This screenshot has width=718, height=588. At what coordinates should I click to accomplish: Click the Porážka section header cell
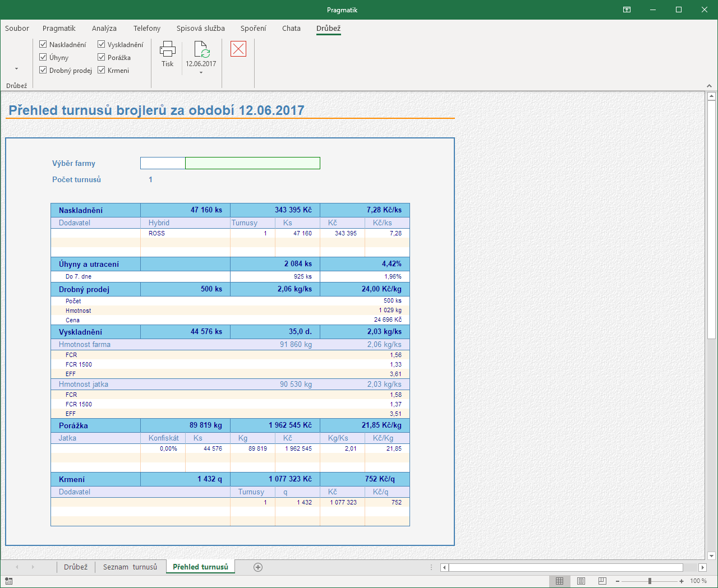pos(95,425)
